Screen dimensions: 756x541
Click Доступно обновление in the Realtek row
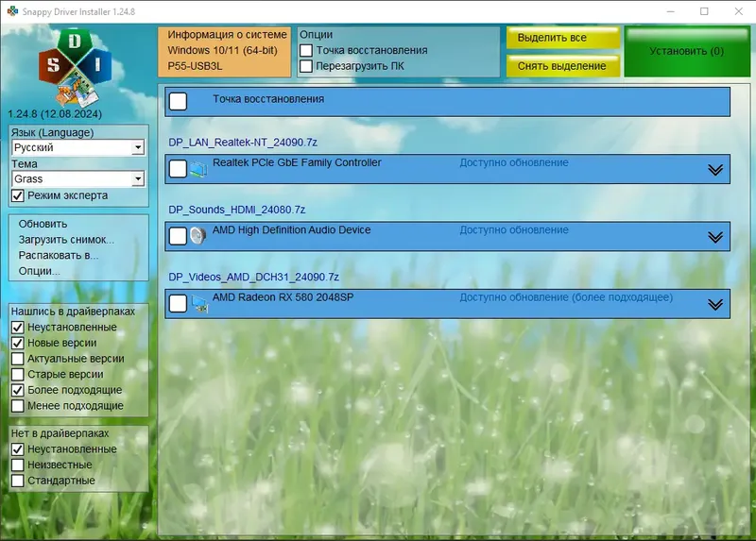pos(514,162)
